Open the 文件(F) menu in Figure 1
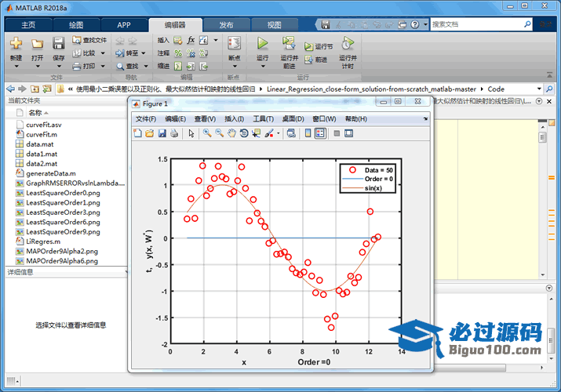The height and width of the screenshot is (392, 561). click(x=146, y=118)
